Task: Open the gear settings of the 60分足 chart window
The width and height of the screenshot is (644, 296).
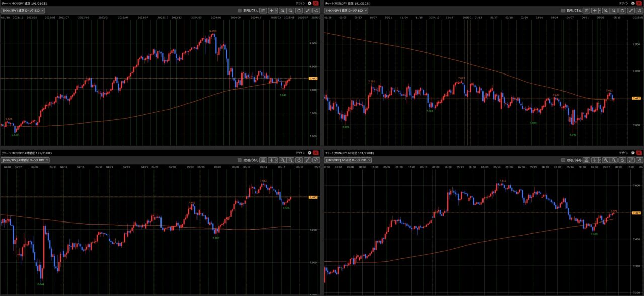Action: [x=633, y=153]
